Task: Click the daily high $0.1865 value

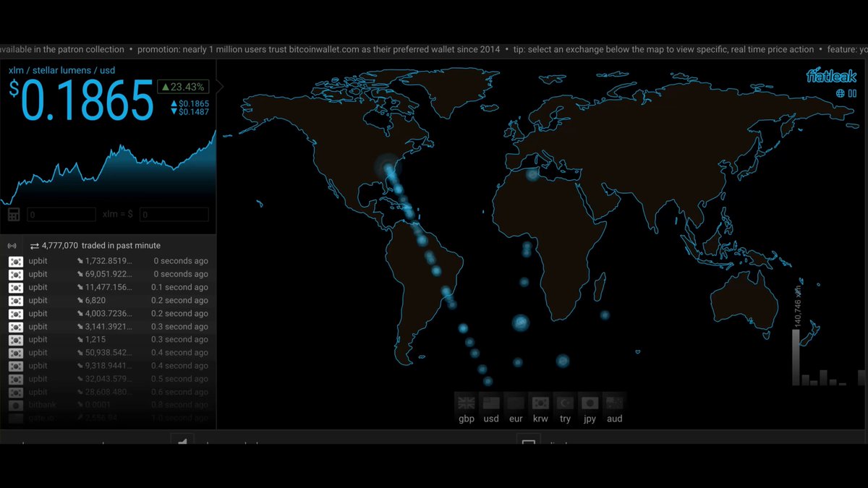Action: pos(190,104)
